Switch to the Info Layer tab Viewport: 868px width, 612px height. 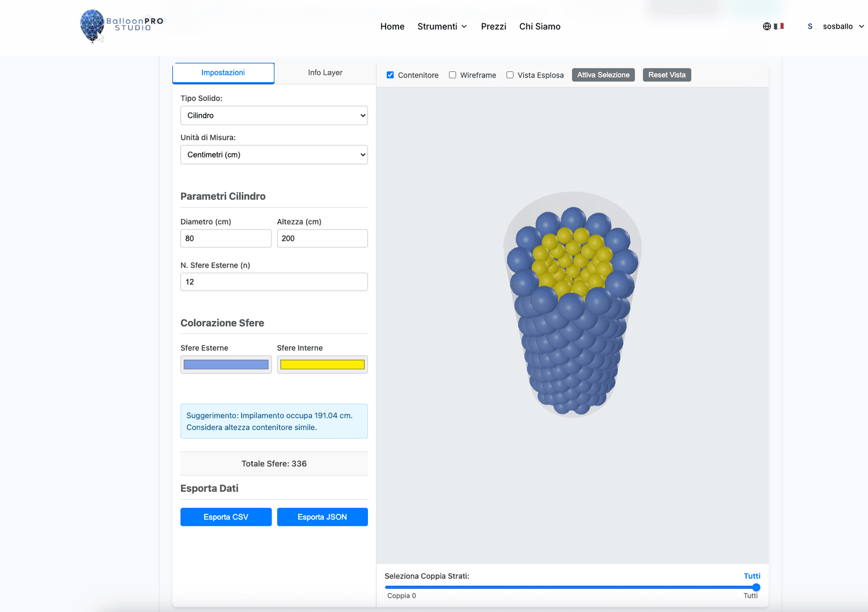325,73
